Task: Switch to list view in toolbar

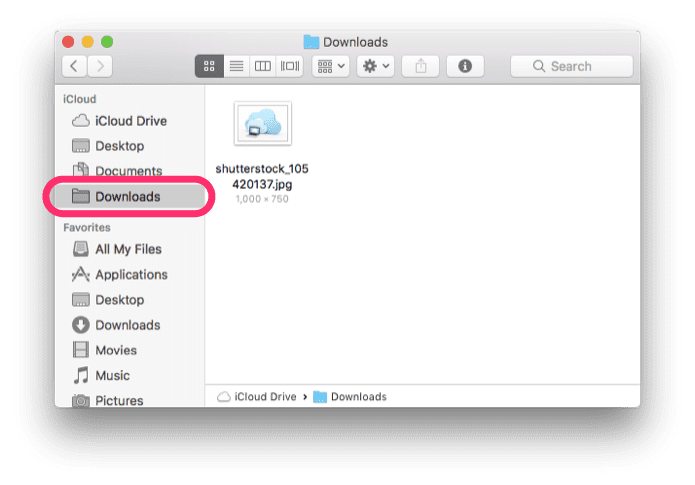Action: pyautogui.click(x=236, y=66)
